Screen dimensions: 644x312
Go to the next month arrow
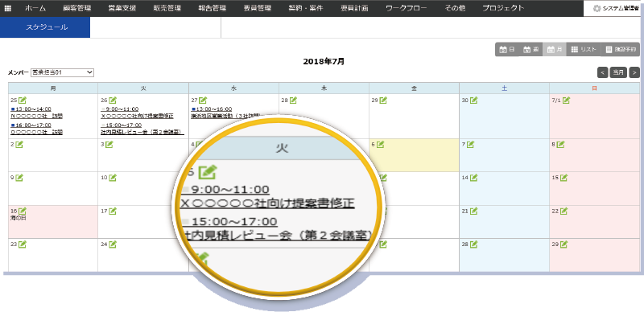[634, 72]
